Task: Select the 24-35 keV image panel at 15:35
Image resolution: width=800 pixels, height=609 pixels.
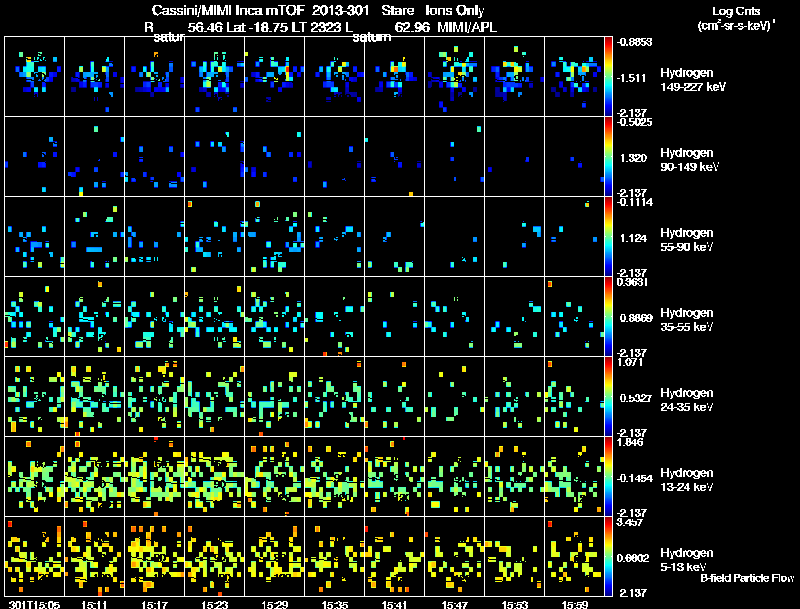Action: click(335, 397)
